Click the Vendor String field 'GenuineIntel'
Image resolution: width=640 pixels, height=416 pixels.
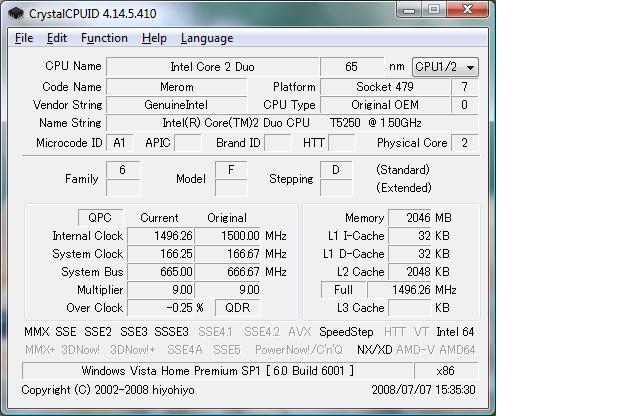[177, 105]
